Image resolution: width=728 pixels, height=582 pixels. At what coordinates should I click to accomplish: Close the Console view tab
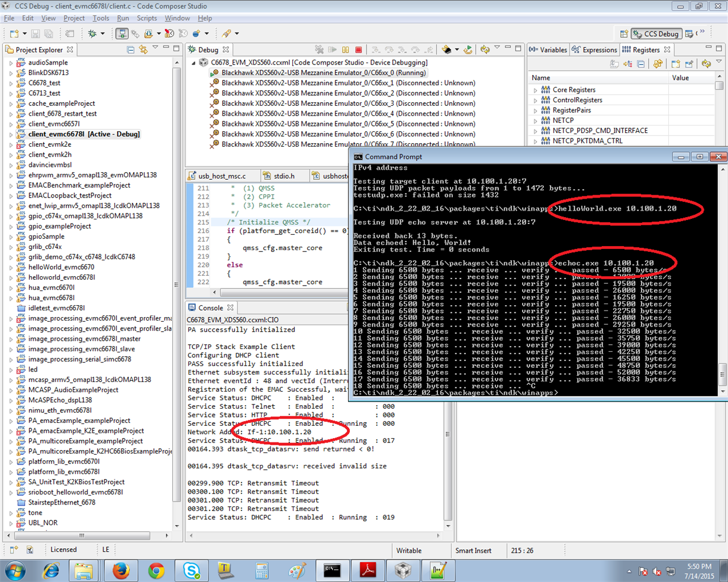230,308
